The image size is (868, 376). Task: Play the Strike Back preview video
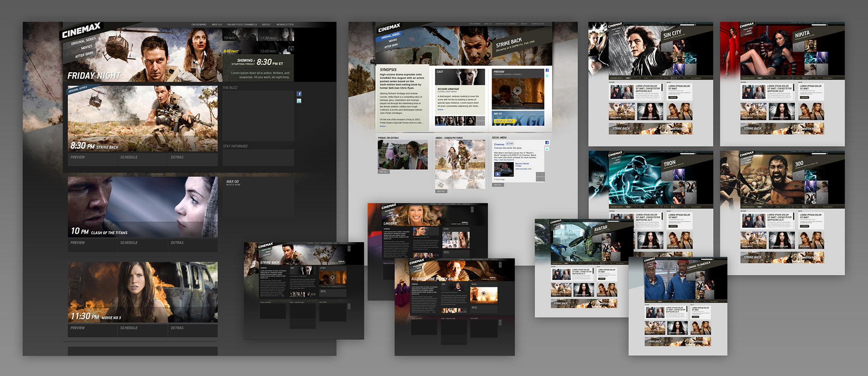tap(518, 91)
